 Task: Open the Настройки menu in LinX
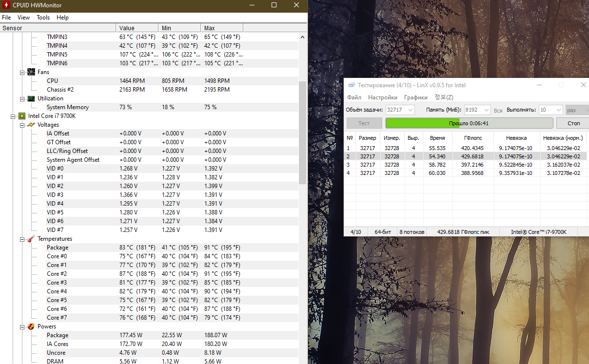point(383,97)
